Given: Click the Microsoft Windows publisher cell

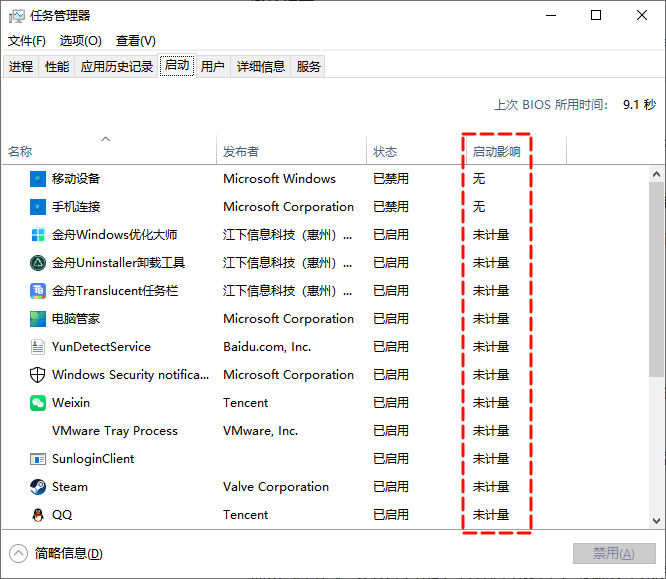Looking at the screenshot, I should click(x=279, y=179).
